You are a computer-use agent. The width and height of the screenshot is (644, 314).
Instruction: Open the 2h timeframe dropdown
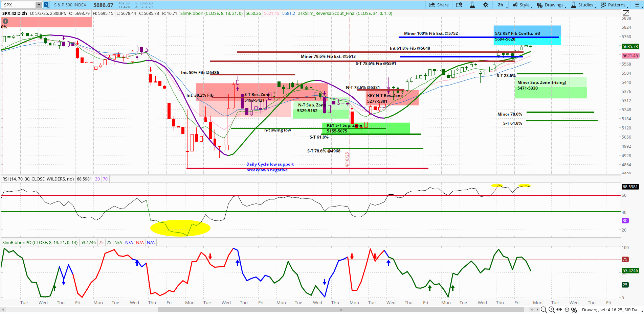[x=500, y=5]
